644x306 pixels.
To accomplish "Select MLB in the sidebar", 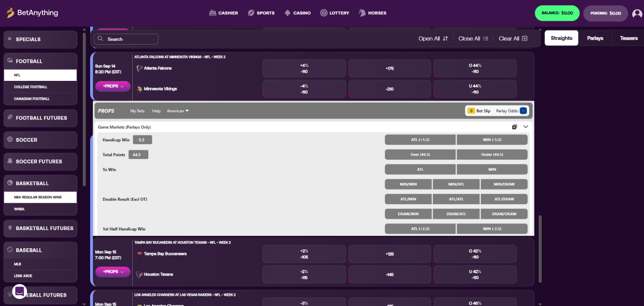I will (40, 264).
